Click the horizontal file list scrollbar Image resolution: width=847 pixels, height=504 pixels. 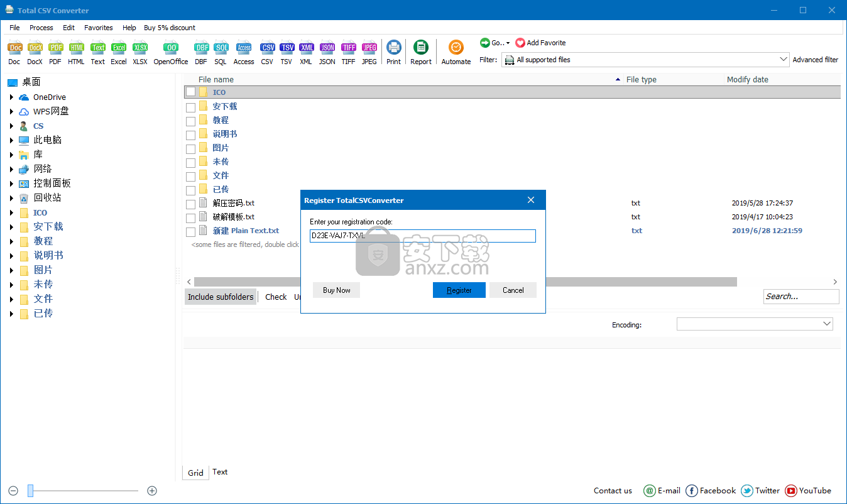tap(465, 282)
